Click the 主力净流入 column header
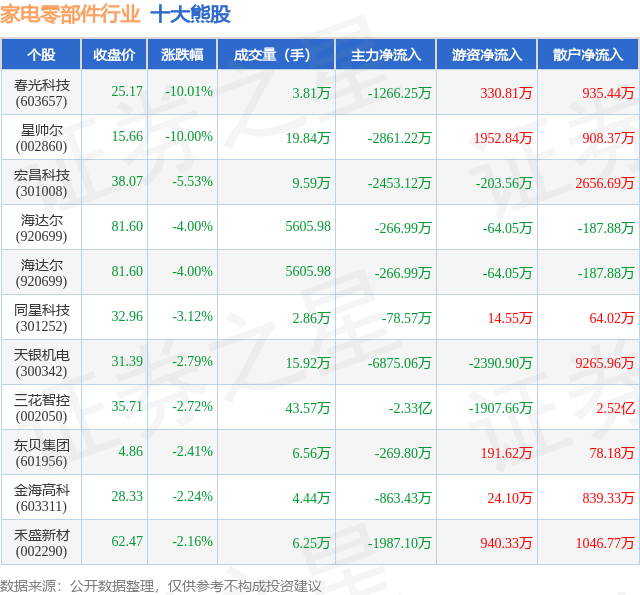This screenshot has width=640, height=595. (x=386, y=55)
